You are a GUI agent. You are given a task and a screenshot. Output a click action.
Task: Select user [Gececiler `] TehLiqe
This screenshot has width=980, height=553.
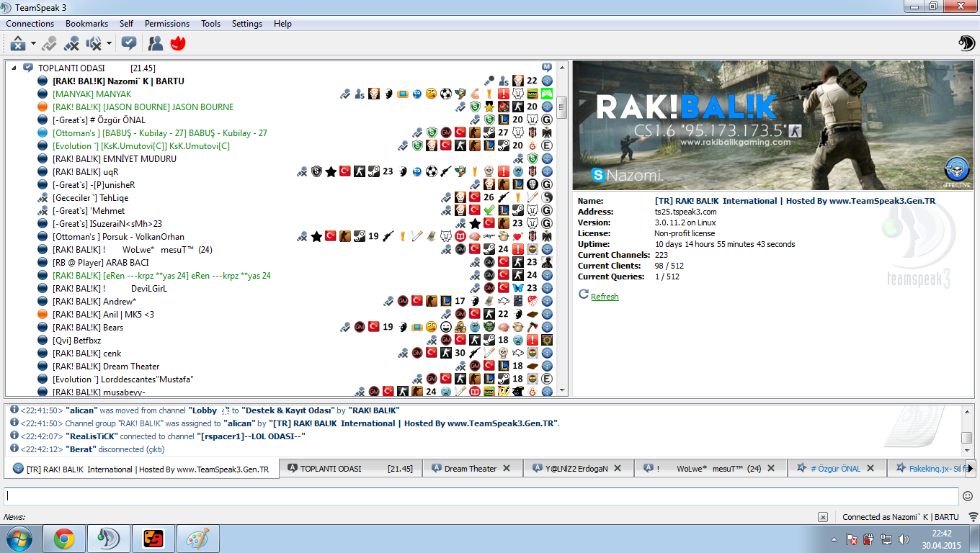pos(90,198)
